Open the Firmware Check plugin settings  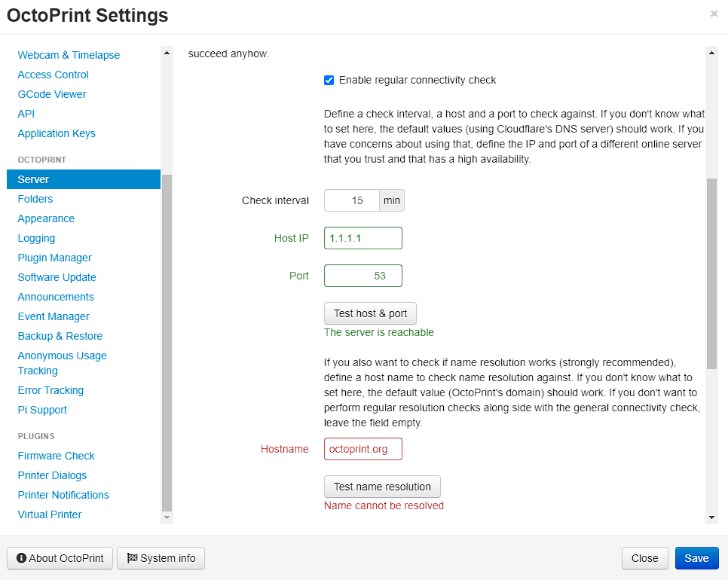pyautogui.click(x=56, y=456)
